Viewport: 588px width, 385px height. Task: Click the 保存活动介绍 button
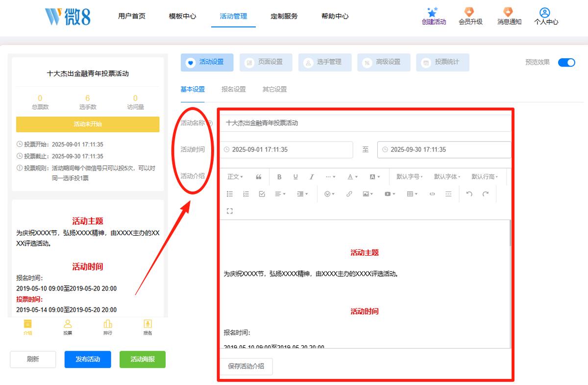point(246,366)
